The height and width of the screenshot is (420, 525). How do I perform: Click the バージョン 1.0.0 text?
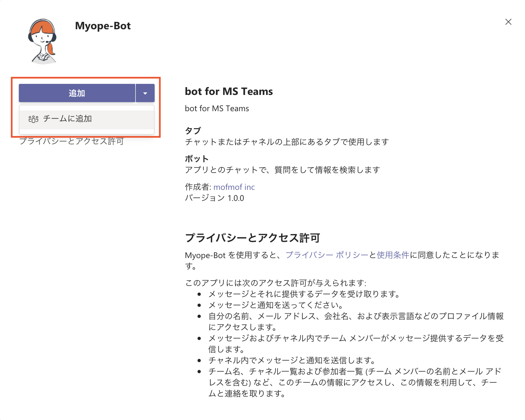coord(214,198)
